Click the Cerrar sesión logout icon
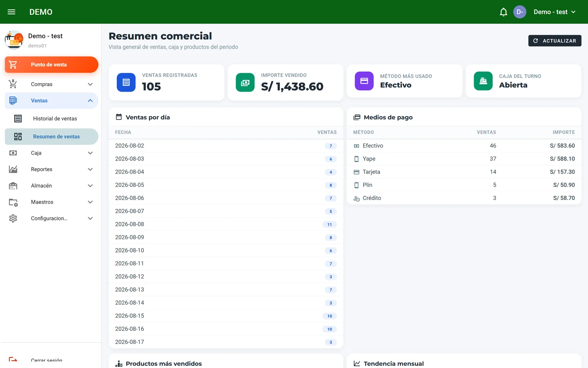The height and width of the screenshot is (368, 588). click(13, 360)
